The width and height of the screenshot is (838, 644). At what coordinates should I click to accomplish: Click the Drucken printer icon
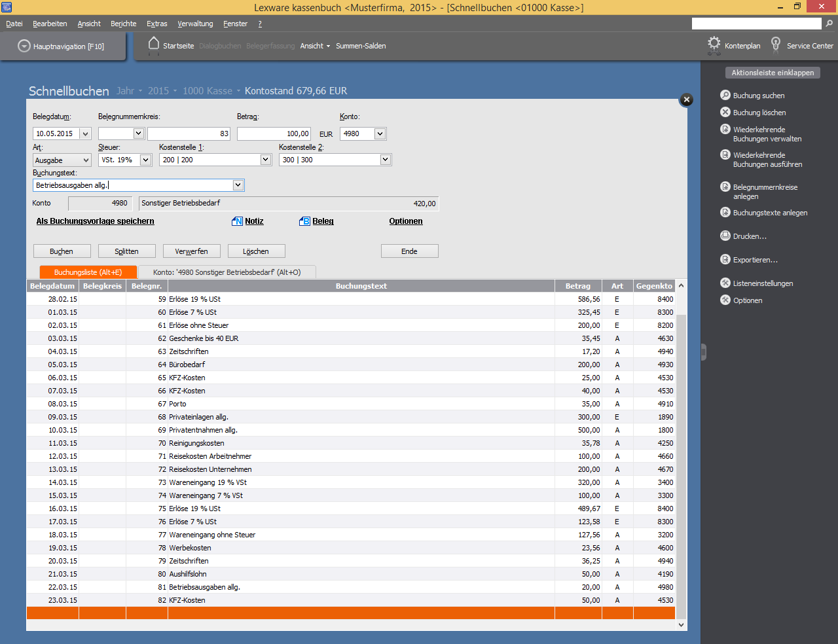click(x=725, y=236)
